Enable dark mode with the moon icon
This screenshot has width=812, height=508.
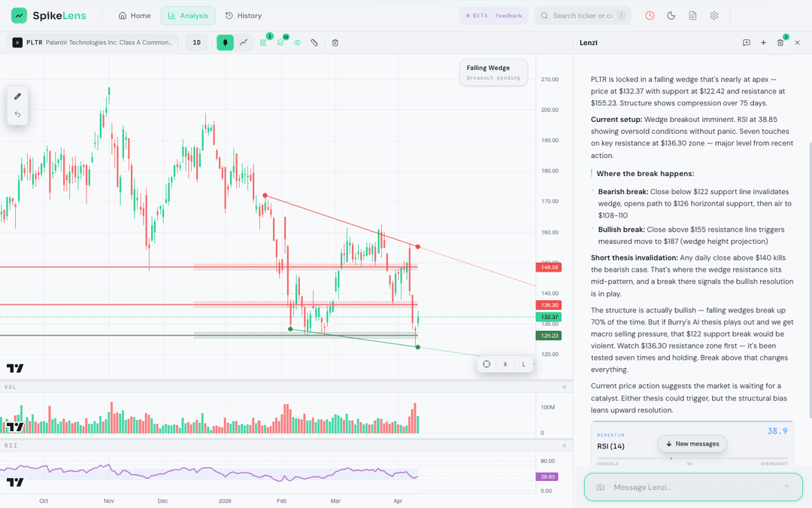(671, 15)
